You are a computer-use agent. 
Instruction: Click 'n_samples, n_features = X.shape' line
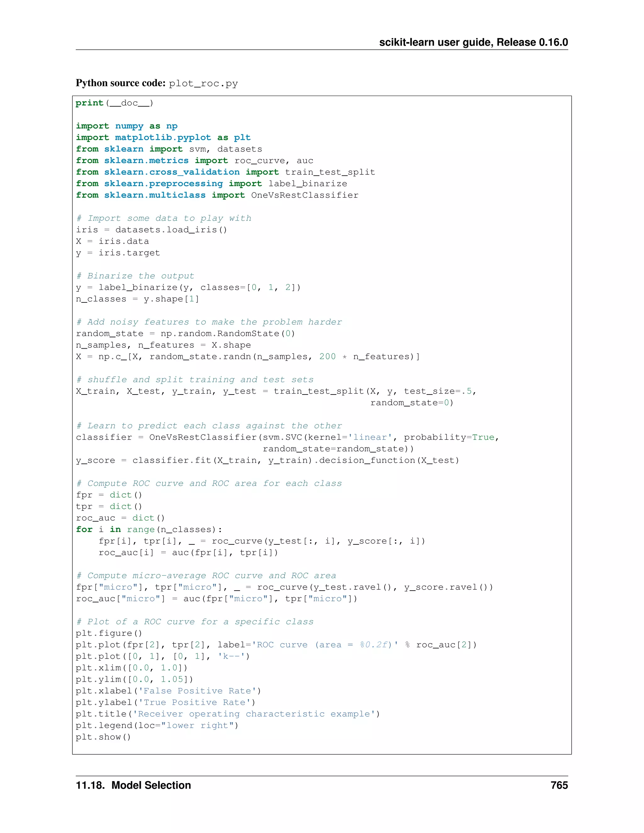click(163, 345)
